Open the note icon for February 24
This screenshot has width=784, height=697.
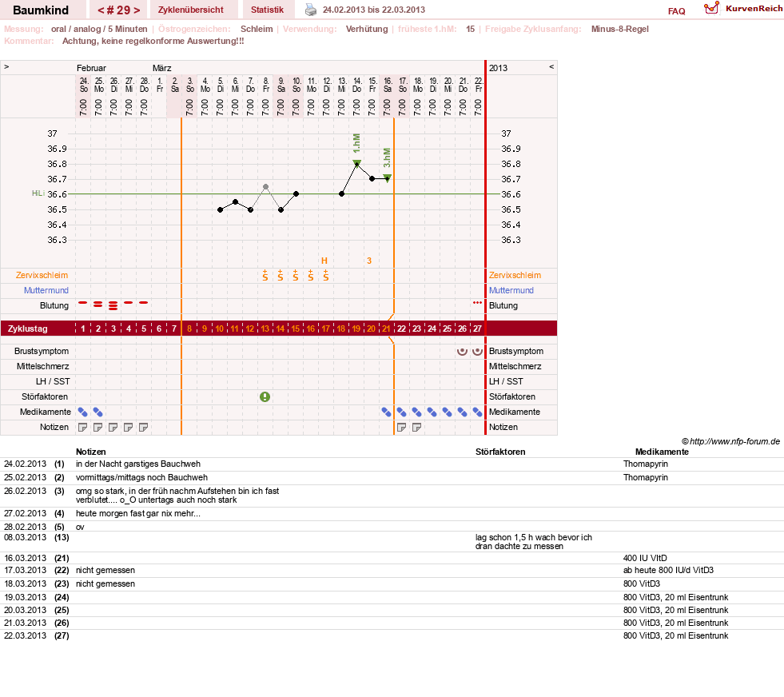coord(82,428)
